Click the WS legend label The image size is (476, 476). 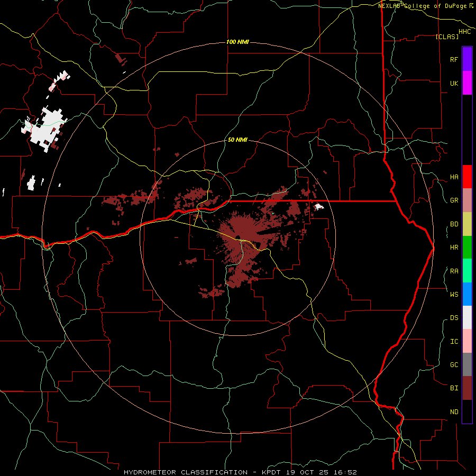point(454,295)
